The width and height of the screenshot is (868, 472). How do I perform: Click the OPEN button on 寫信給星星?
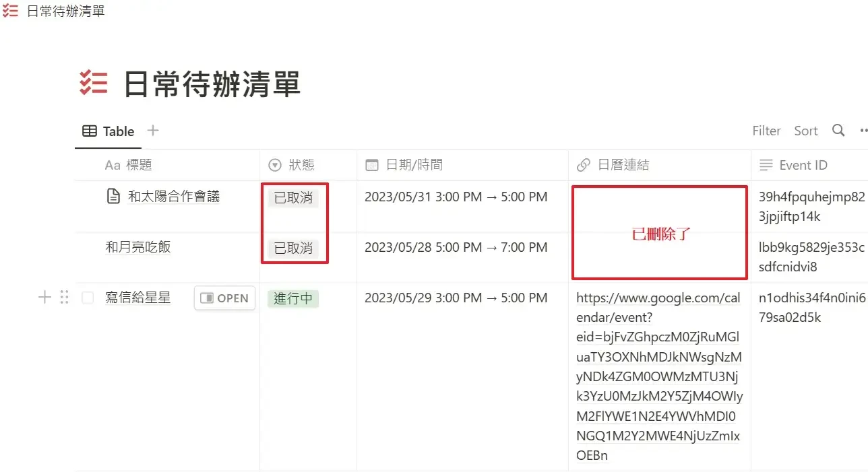coord(224,298)
